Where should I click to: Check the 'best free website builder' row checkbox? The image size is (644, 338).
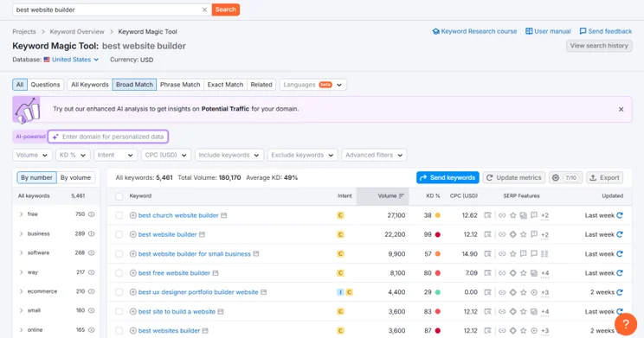point(119,273)
